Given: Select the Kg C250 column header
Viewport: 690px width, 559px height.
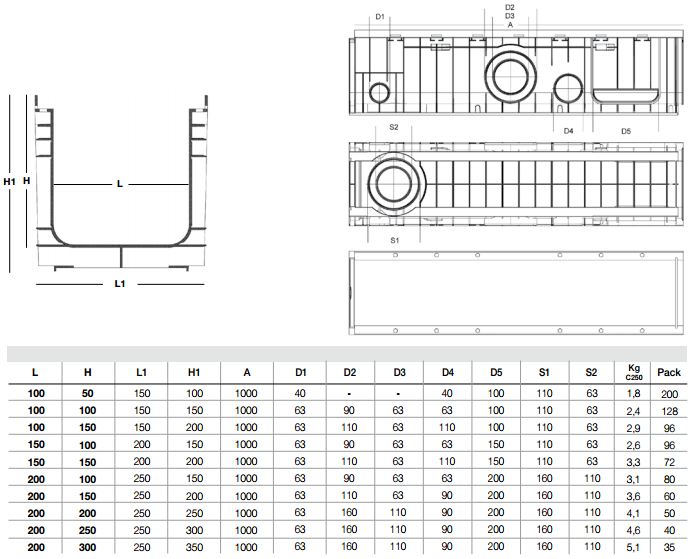Looking at the screenshot, I should pyautogui.click(x=634, y=372).
